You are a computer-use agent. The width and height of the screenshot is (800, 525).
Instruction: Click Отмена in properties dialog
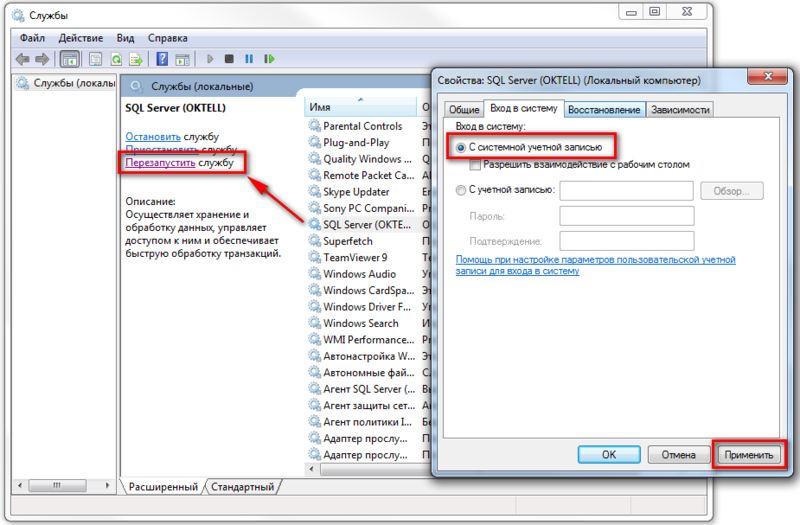(679, 455)
